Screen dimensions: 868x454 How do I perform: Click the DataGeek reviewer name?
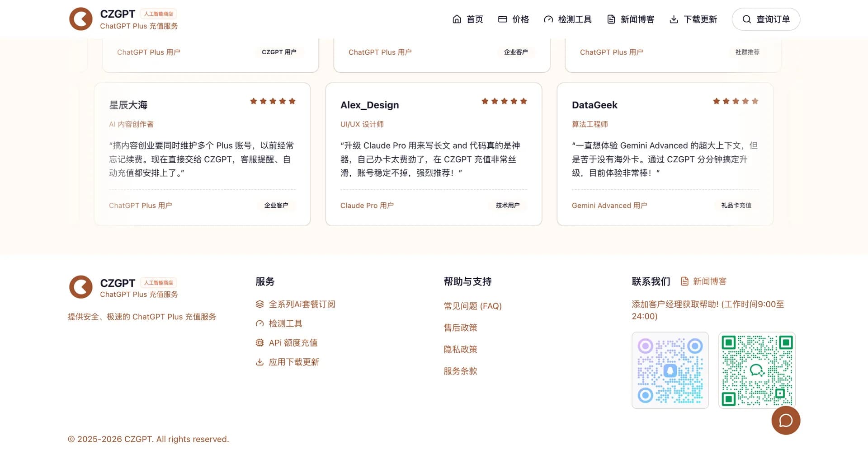pyautogui.click(x=594, y=105)
